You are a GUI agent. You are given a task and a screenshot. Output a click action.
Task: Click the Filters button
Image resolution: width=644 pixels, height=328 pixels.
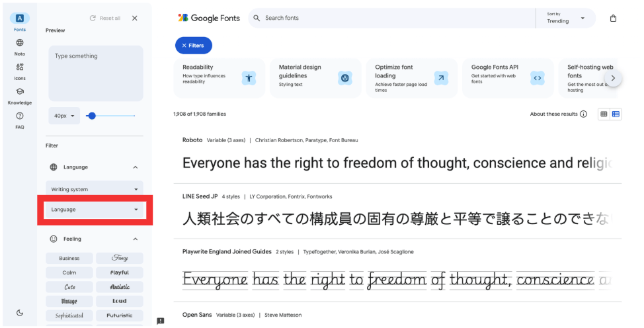click(193, 46)
